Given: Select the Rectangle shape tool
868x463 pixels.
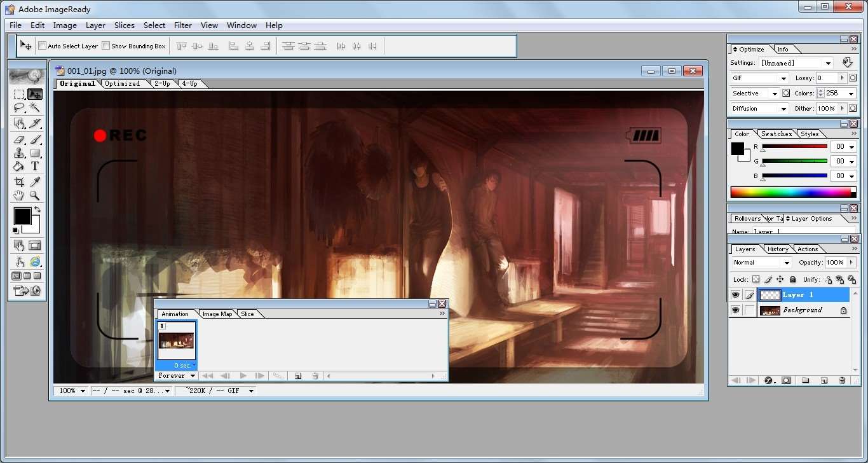Looking at the screenshot, I should click(x=34, y=153).
